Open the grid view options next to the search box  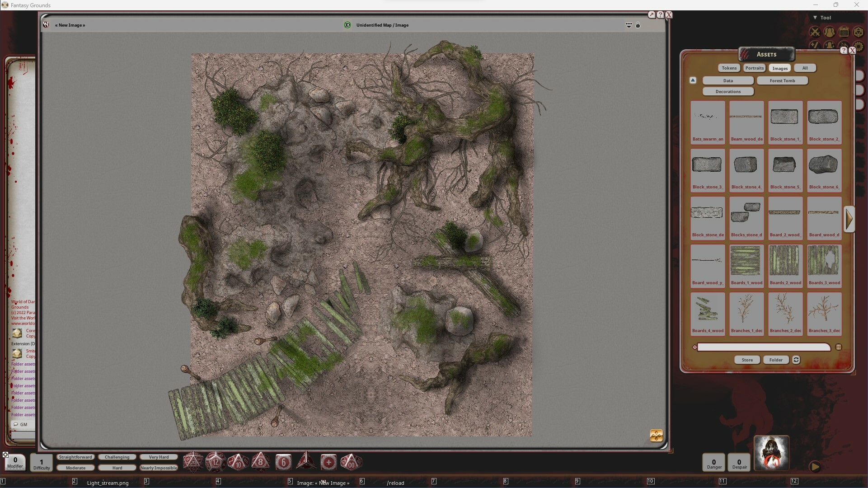[x=839, y=347]
